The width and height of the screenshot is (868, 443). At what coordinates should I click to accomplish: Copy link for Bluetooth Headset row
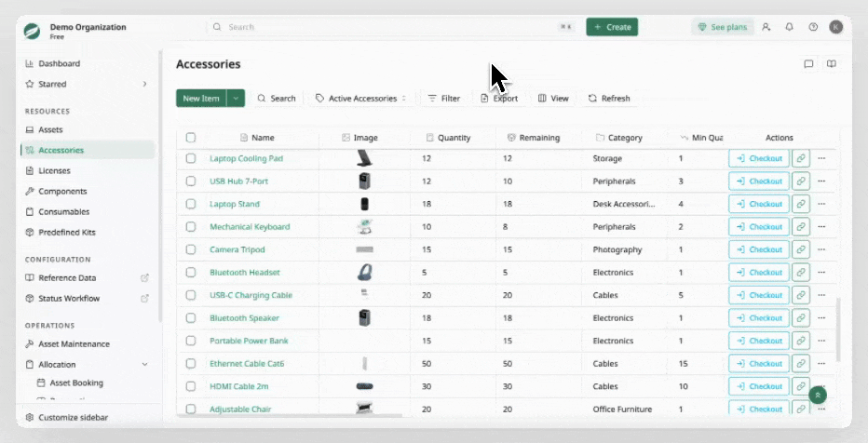pos(801,272)
